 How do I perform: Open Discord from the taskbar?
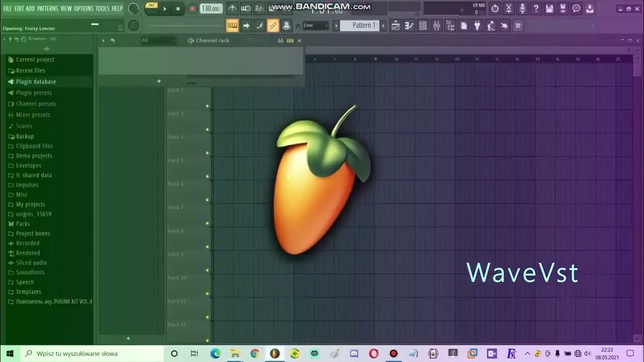[354, 353]
